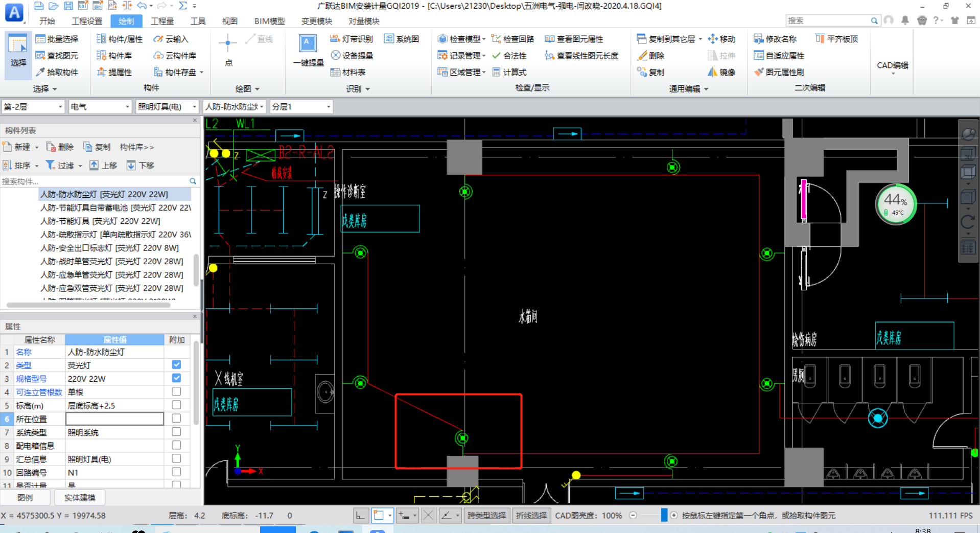Open 材料表 material table
Viewport: 980px width, 533px height.
[348, 72]
